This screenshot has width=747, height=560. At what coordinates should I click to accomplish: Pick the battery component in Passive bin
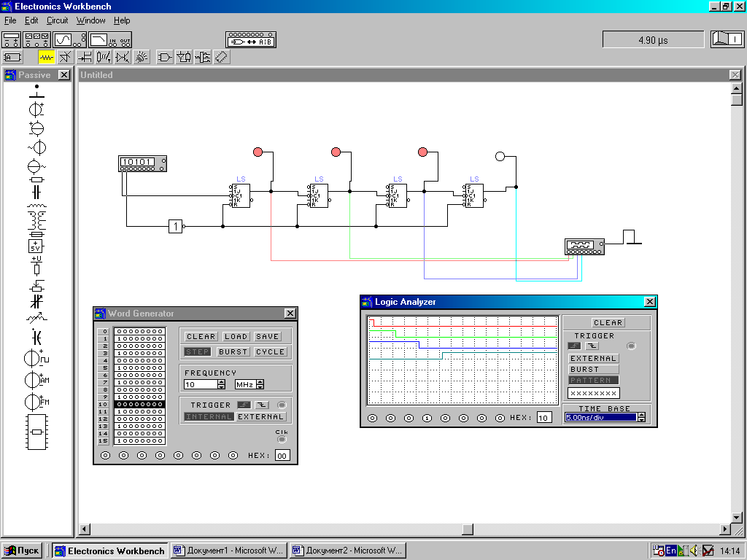[x=36, y=109]
